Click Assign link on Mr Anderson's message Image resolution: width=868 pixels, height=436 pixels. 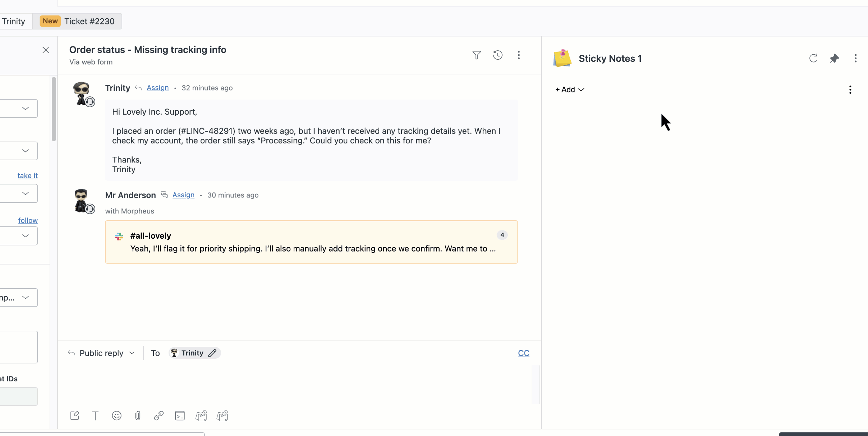pos(183,195)
